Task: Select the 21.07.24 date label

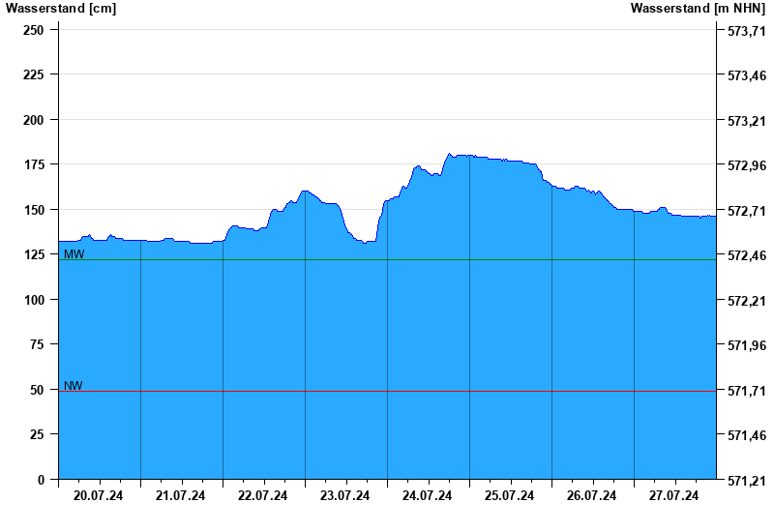Action: click(x=180, y=495)
